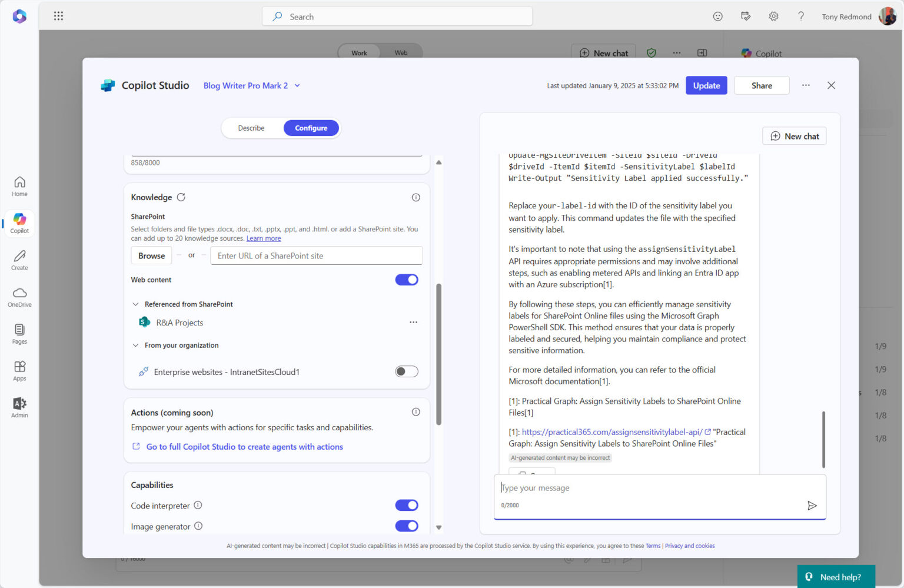Image resolution: width=904 pixels, height=588 pixels.
Task: Click the refresh icon next to Knowledge
Action: (x=181, y=197)
